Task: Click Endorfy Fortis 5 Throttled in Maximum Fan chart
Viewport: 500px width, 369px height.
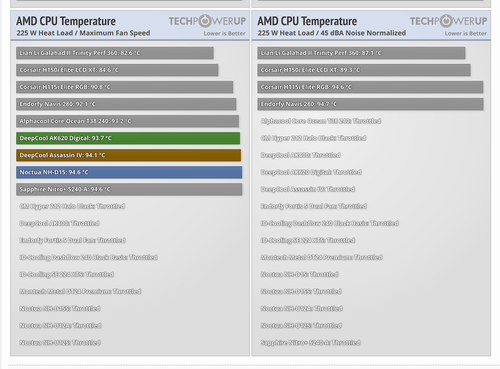Action: [x=73, y=240]
